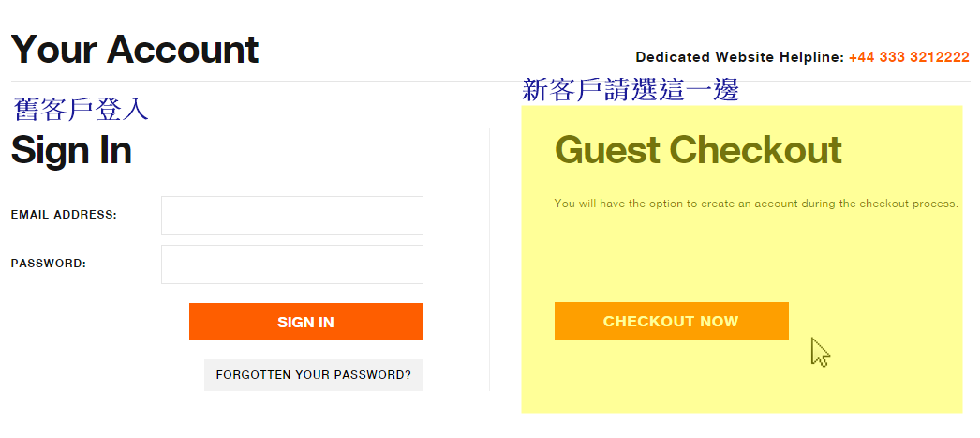Click the 'Dedicated Website Helpline:' label
Image resolution: width=980 pixels, height=438 pixels.
point(740,57)
